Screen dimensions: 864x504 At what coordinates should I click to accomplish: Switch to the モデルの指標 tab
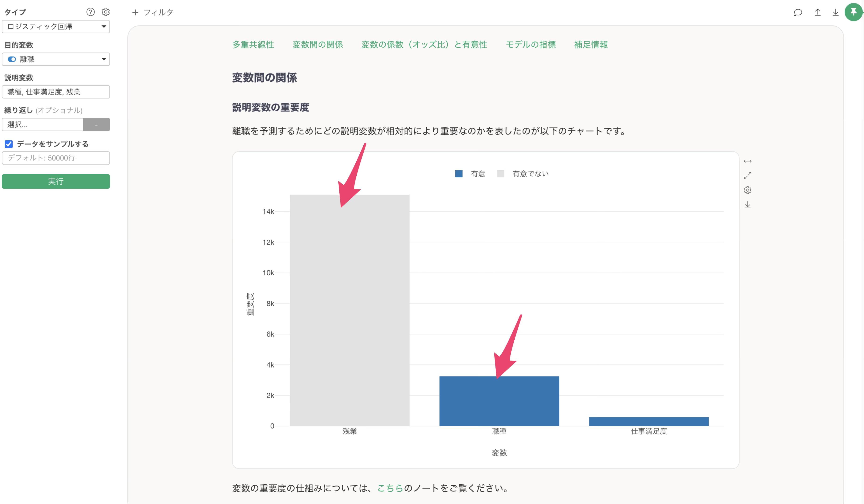(x=530, y=45)
